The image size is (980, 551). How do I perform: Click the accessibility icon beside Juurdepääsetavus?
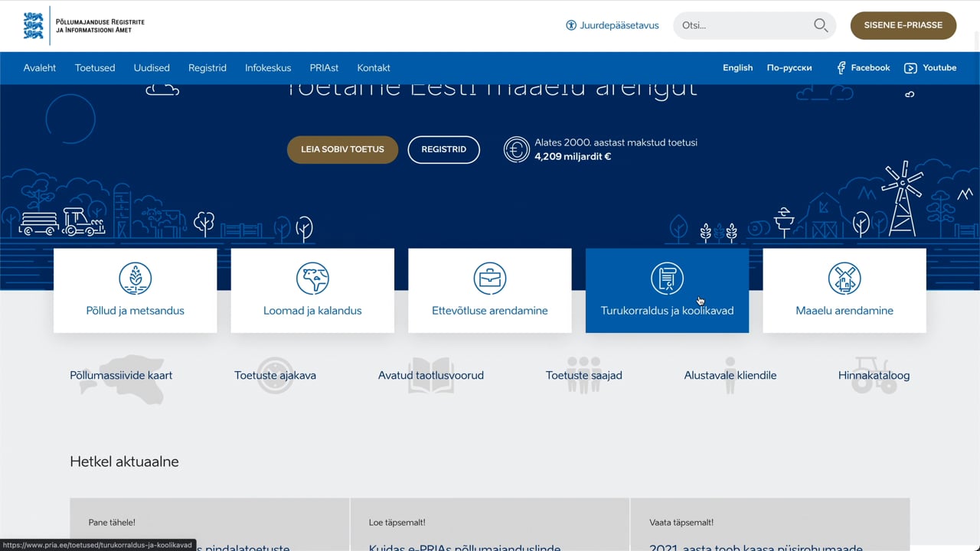click(571, 25)
